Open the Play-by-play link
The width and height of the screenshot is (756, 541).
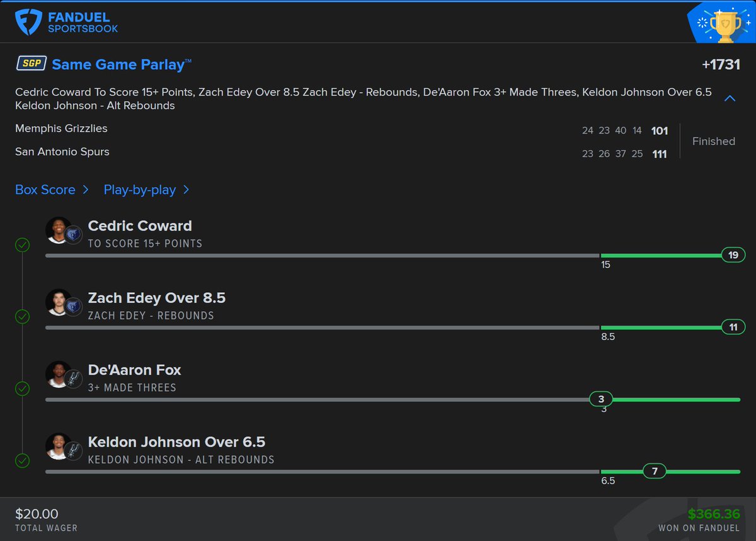point(146,190)
